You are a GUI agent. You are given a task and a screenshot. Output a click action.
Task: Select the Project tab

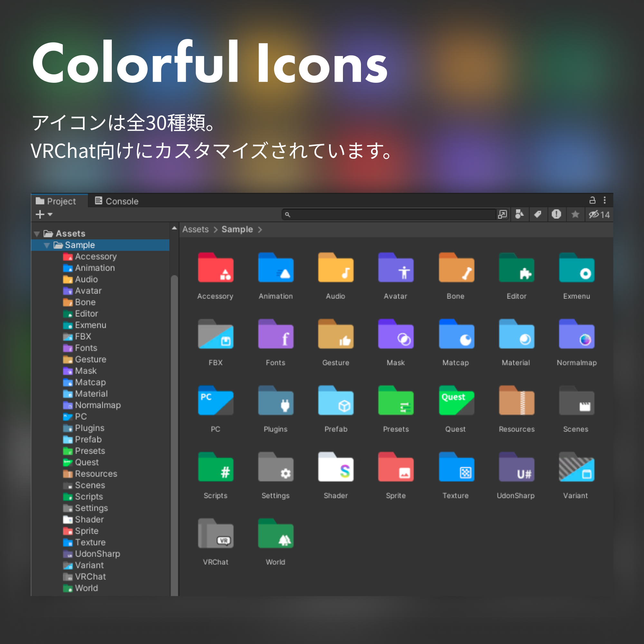coord(62,201)
